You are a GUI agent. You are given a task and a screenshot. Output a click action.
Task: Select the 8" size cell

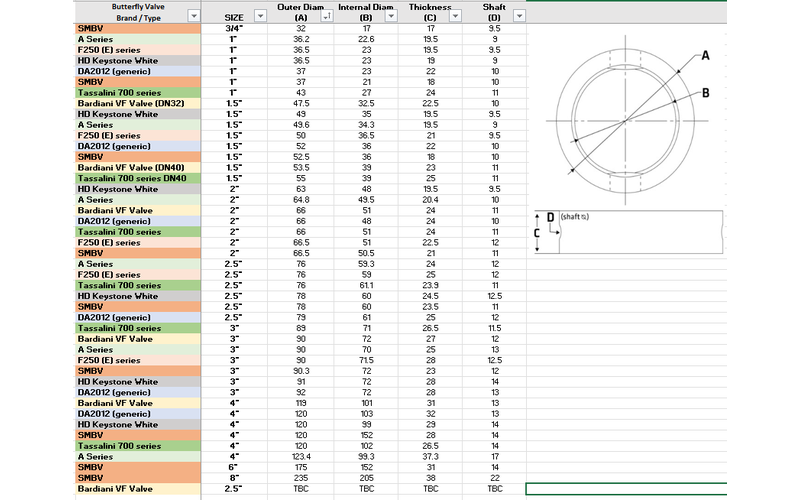pyautogui.click(x=234, y=479)
